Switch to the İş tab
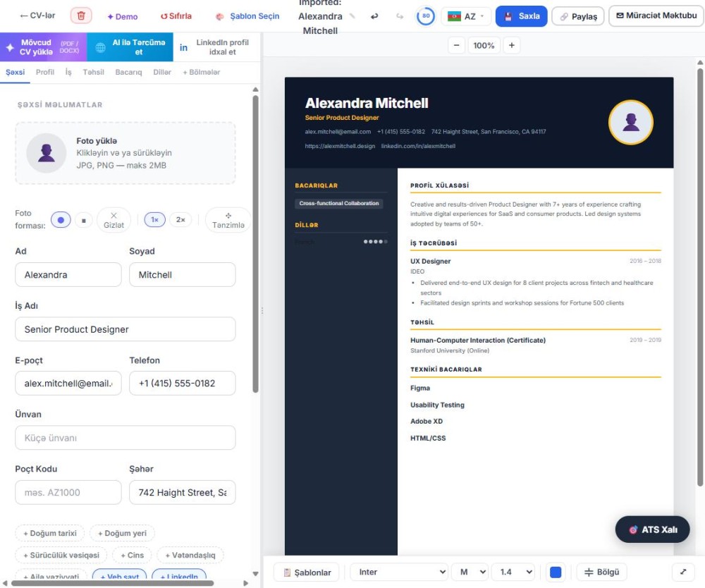This screenshot has height=588, width=705. [68, 72]
